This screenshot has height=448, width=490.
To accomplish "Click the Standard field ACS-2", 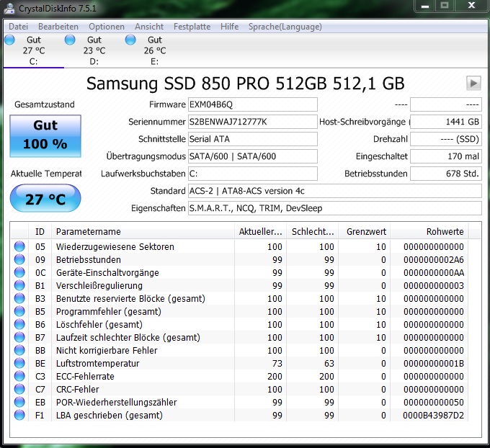I will 334,191.
